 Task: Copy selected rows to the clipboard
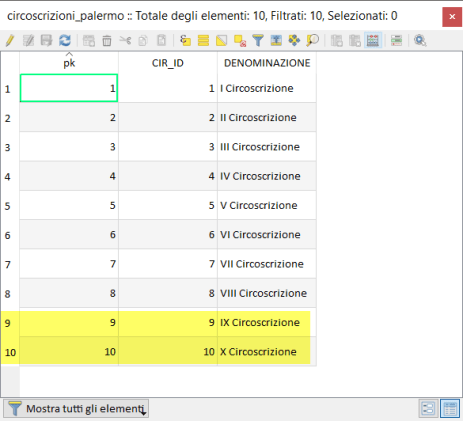coord(143,41)
